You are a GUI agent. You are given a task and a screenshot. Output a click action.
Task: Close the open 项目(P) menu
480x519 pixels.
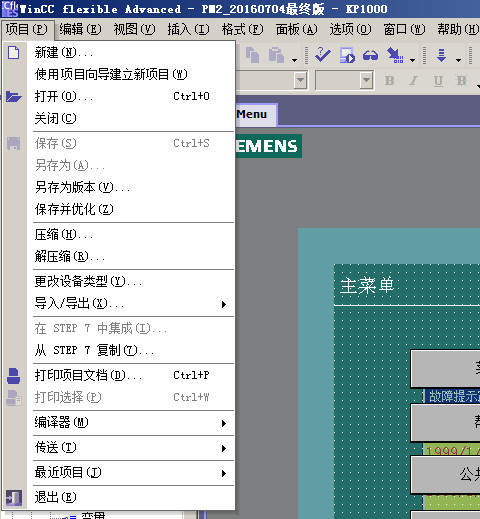click(x=27, y=29)
